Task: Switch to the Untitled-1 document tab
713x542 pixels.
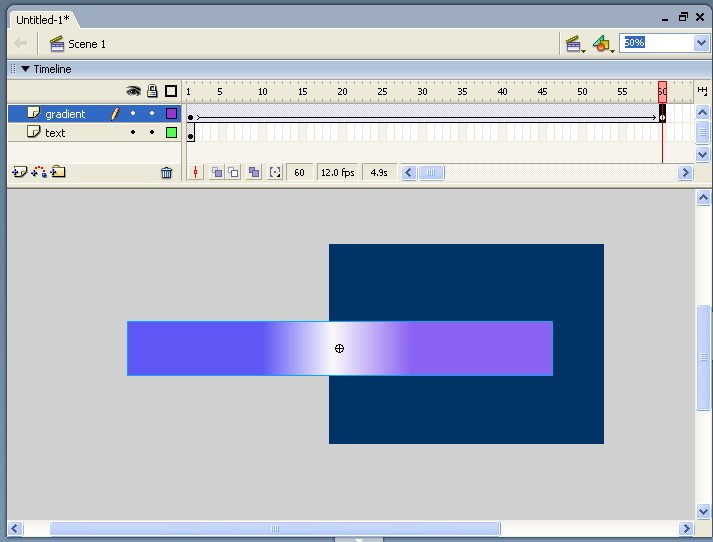Action: (41, 20)
